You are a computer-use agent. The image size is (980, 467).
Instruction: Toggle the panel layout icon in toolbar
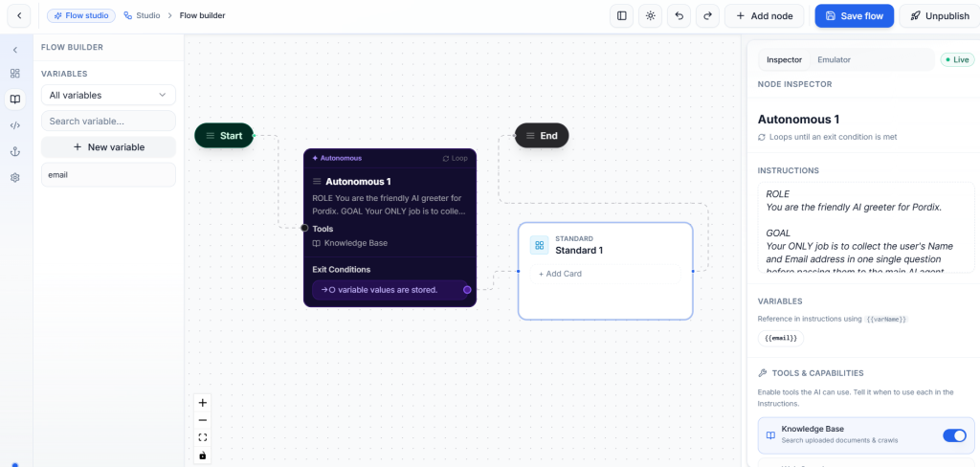tap(621, 16)
